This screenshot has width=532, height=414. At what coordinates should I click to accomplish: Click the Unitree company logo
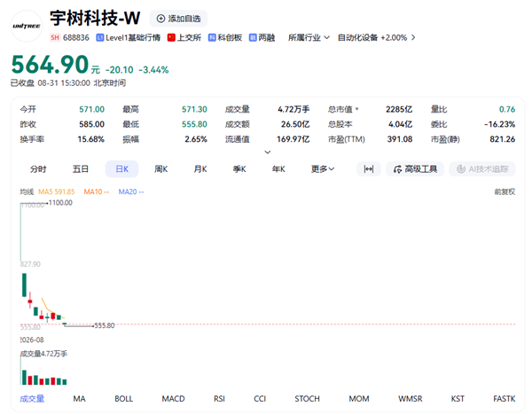pos(27,26)
